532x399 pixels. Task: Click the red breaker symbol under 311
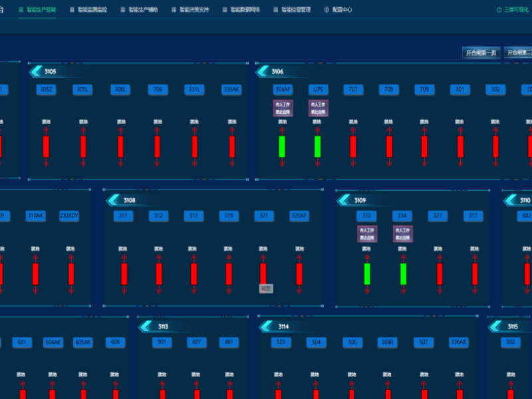pyautogui.click(x=124, y=273)
